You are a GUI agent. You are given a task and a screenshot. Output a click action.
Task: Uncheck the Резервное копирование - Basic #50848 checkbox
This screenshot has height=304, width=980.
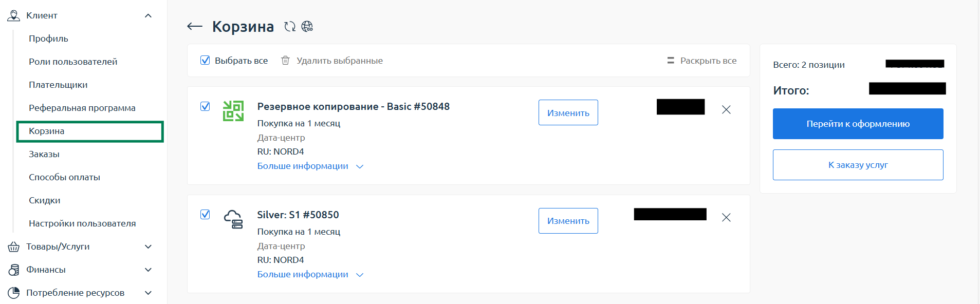click(205, 106)
